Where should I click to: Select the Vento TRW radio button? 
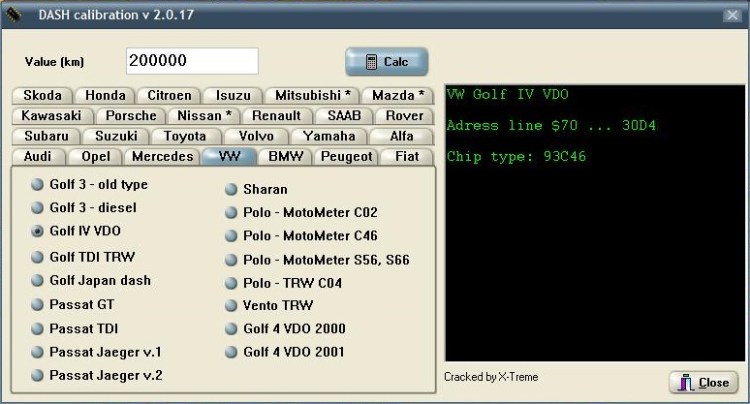(231, 305)
